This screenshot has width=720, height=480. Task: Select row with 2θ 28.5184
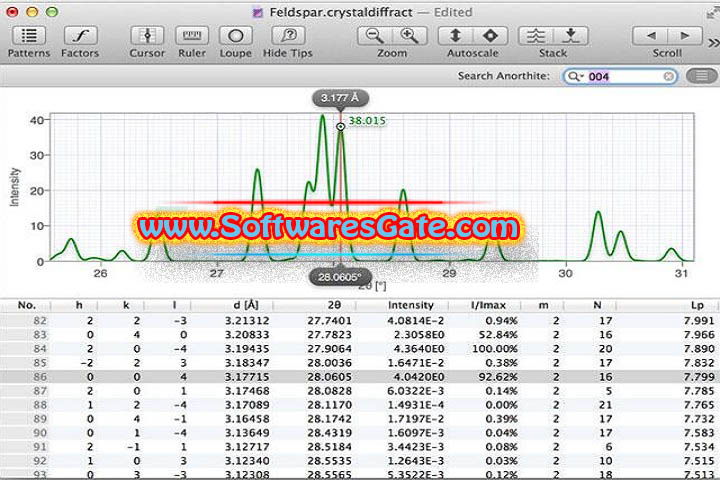coord(360,447)
